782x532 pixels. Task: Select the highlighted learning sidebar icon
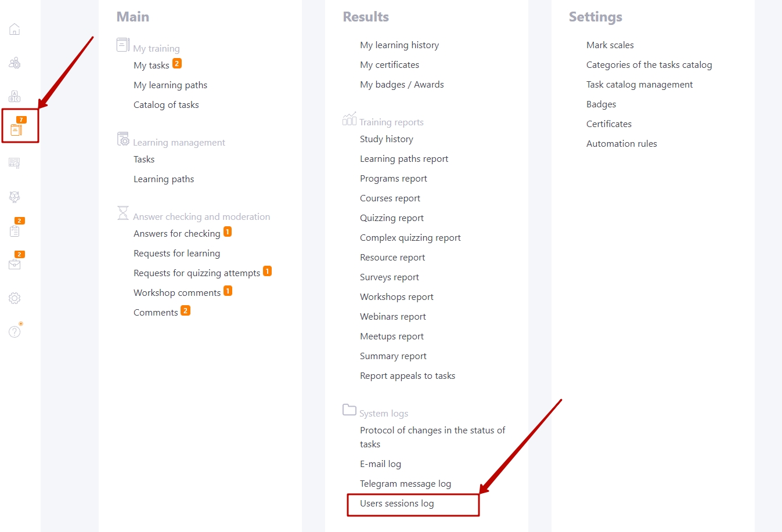point(16,129)
